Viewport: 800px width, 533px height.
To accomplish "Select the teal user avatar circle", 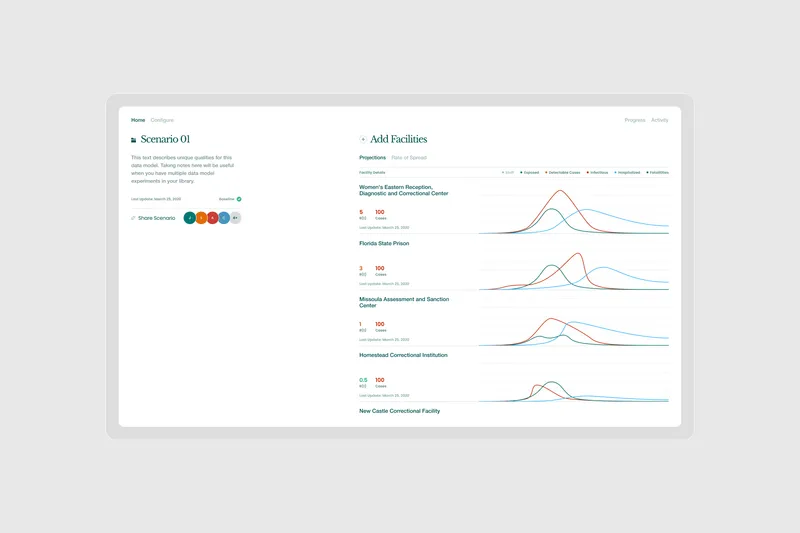I will click(190, 218).
